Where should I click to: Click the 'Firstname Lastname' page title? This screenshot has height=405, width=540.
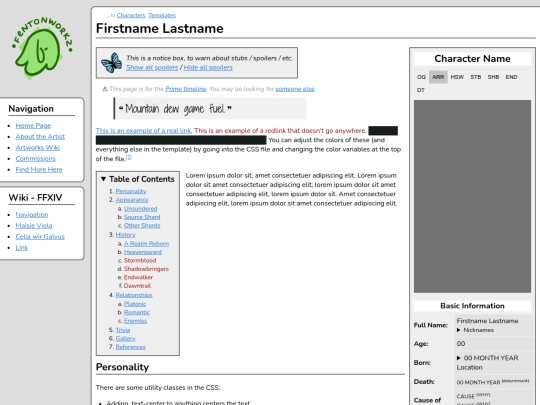click(x=159, y=29)
